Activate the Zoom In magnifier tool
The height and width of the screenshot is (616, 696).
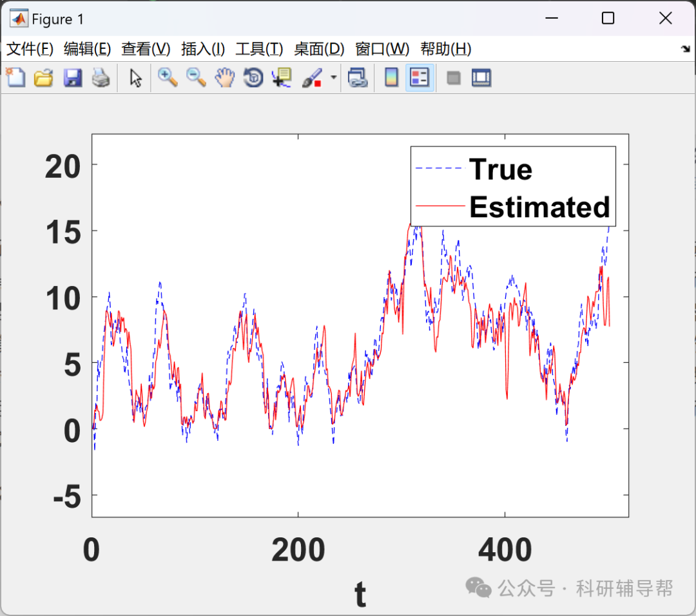pos(168,78)
